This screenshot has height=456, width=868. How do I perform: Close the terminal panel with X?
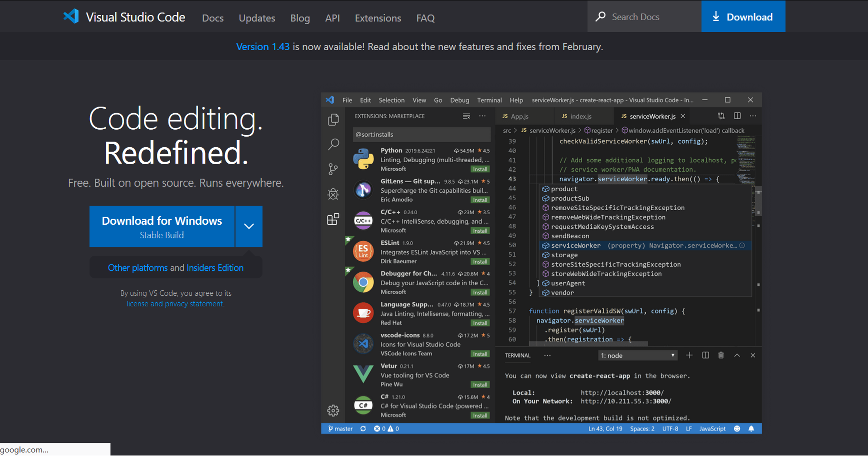click(753, 355)
